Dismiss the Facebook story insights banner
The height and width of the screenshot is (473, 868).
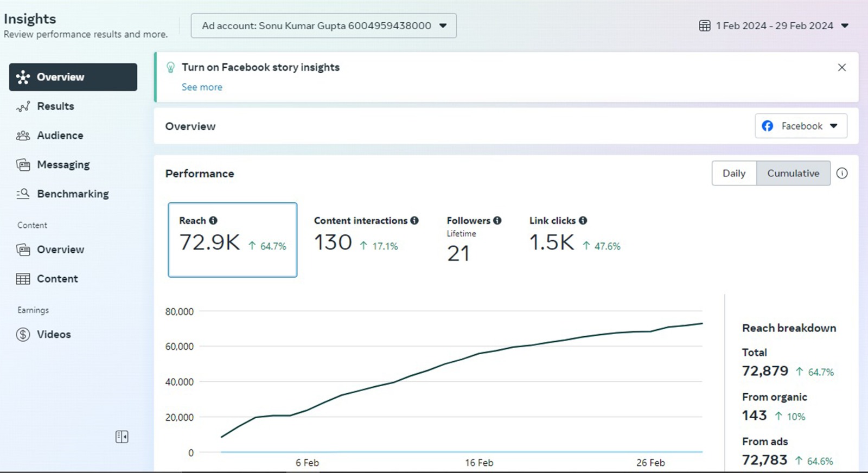tap(841, 67)
